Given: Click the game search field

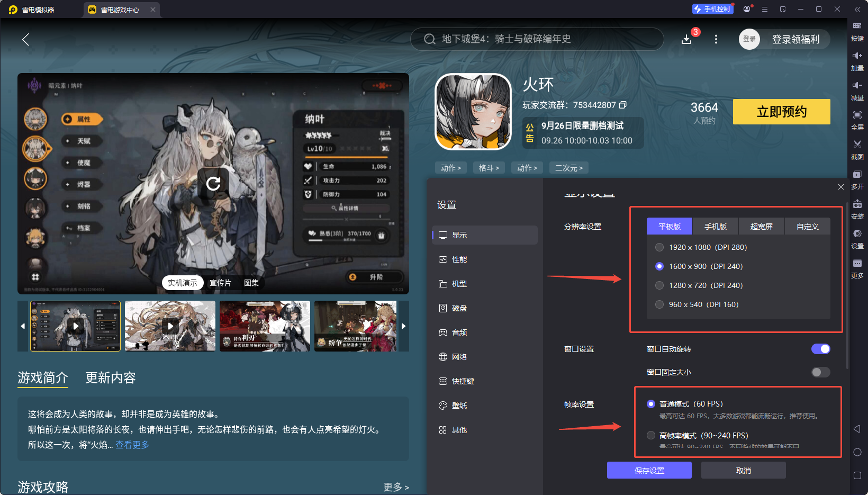Looking at the screenshot, I should pos(537,39).
